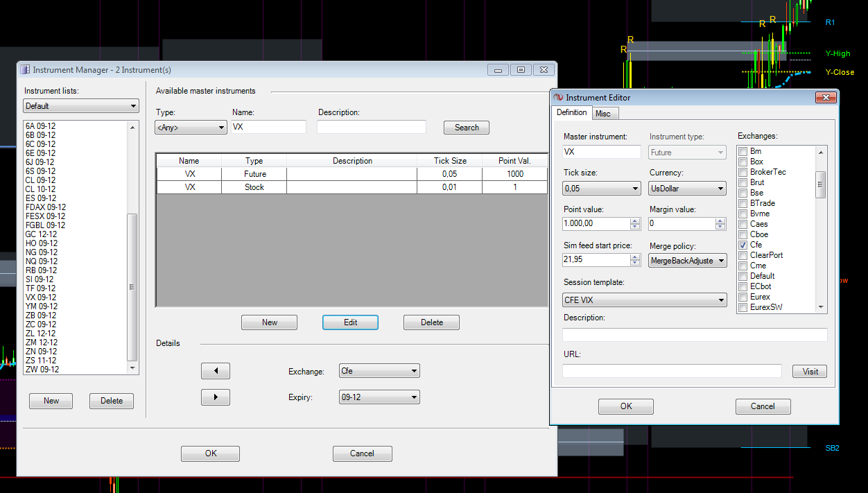Viewport: 868px width, 493px height.
Task: Decrease Sim feed start price spinner
Action: tap(635, 263)
